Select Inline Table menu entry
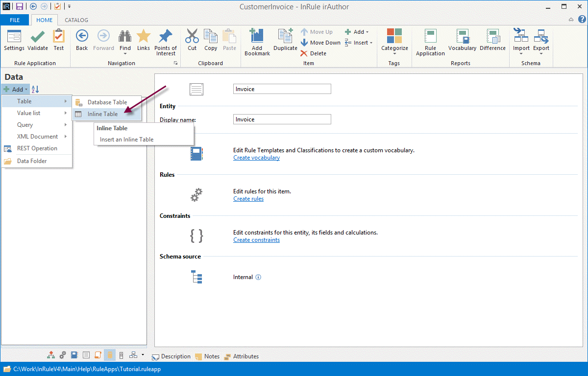588x376 pixels. 103,114
